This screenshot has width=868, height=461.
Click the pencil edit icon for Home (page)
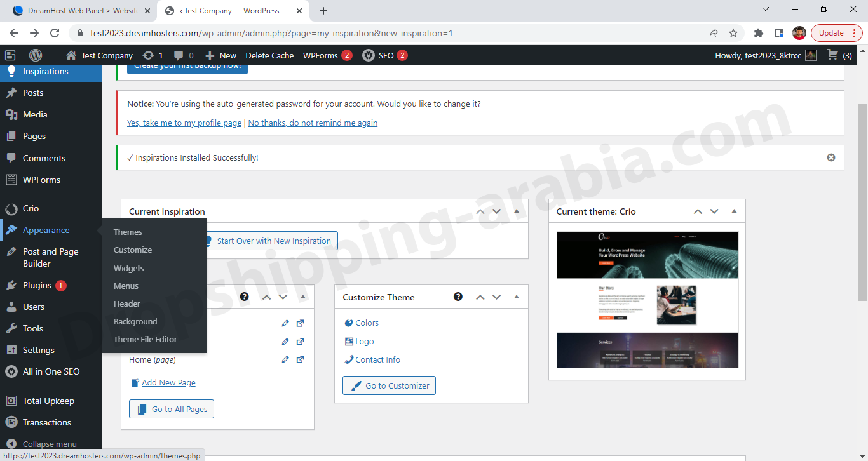click(285, 359)
